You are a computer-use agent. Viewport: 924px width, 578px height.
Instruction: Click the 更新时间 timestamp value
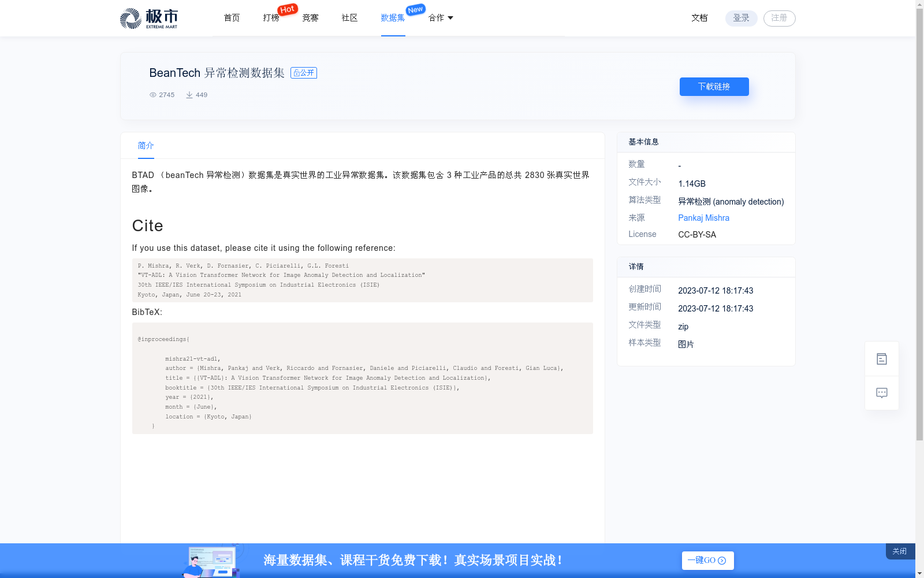coord(716,309)
